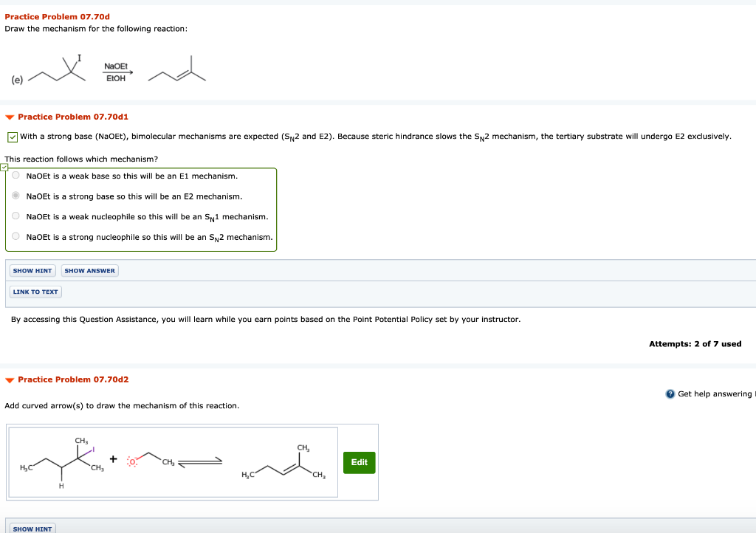Click SHOW ANSWER for the mechanism question
The image size is (756, 533).
[x=89, y=270]
